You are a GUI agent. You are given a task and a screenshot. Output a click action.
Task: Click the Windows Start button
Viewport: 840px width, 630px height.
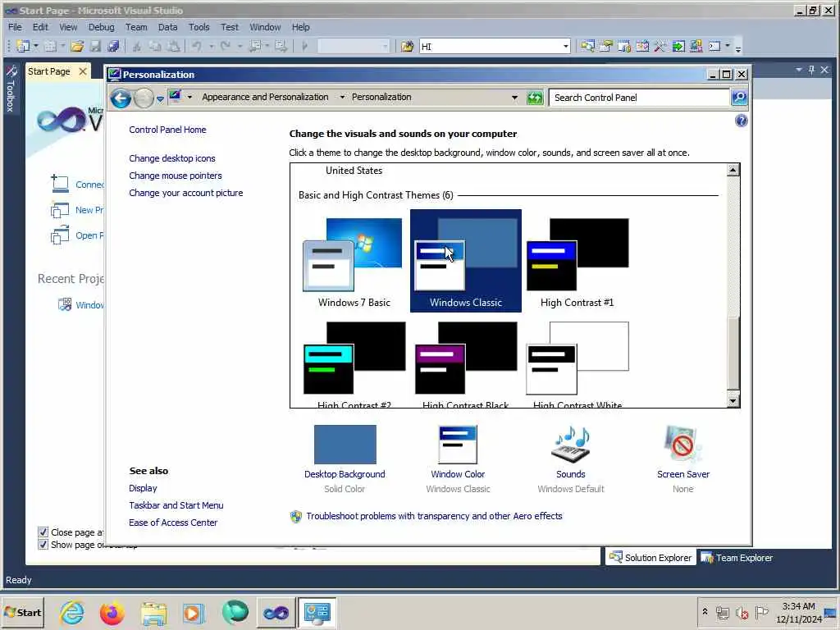point(22,612)
